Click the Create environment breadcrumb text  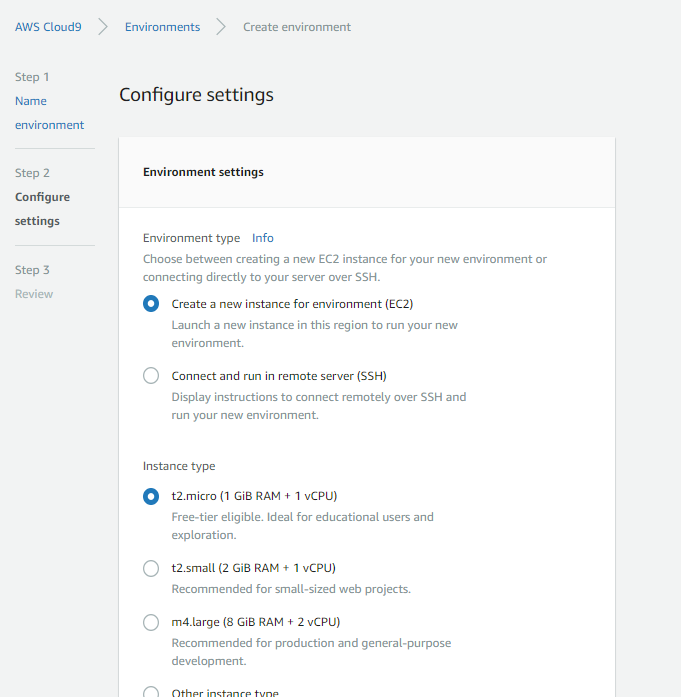tap(297, 27)
